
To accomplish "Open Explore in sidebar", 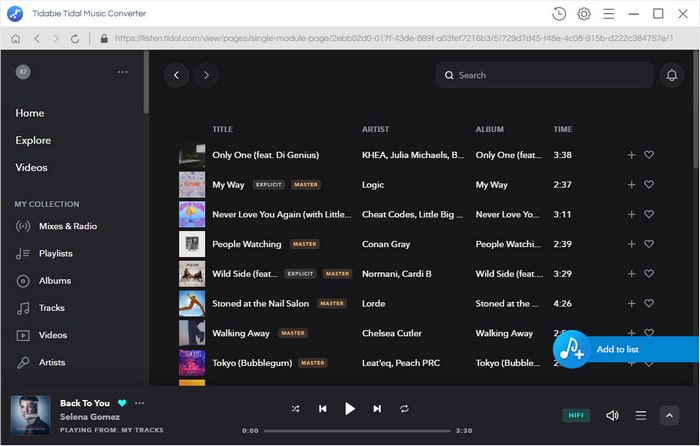I will pos(33,140).
